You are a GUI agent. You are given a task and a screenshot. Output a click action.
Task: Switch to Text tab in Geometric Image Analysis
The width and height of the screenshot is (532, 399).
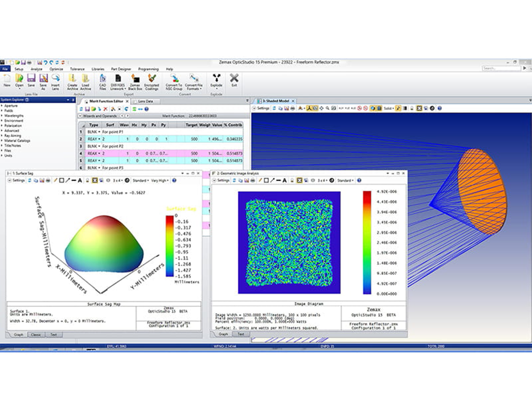point(240,334)
